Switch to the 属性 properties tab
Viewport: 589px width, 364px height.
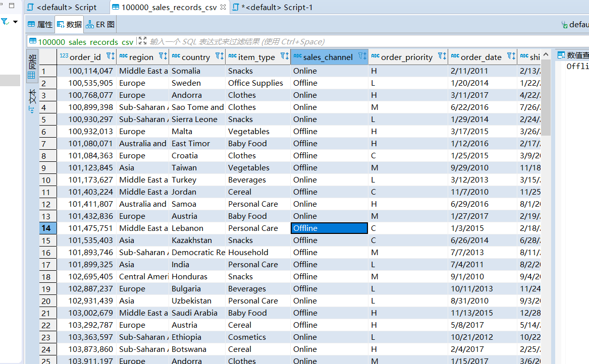click(x=40, y=24)
